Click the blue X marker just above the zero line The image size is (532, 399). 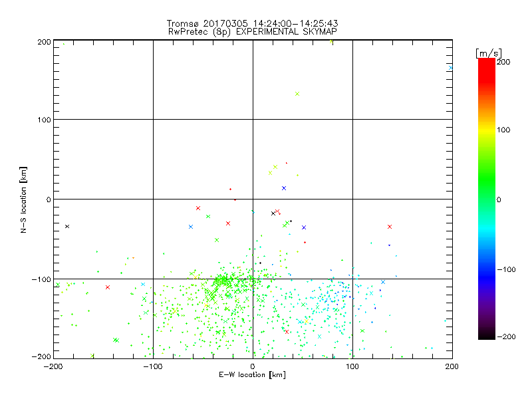284,188
